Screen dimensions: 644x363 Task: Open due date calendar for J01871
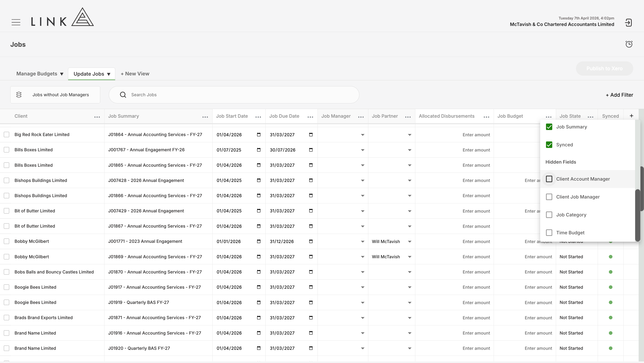[311, 318]
